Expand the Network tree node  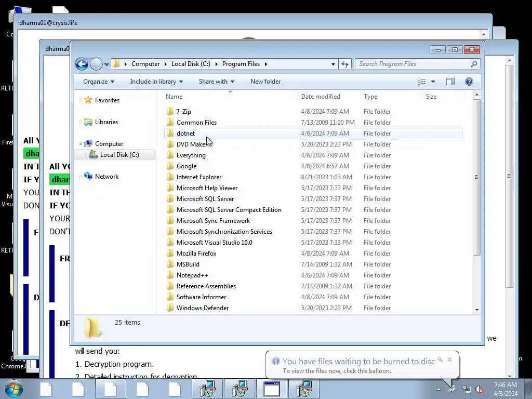[81, 177]
